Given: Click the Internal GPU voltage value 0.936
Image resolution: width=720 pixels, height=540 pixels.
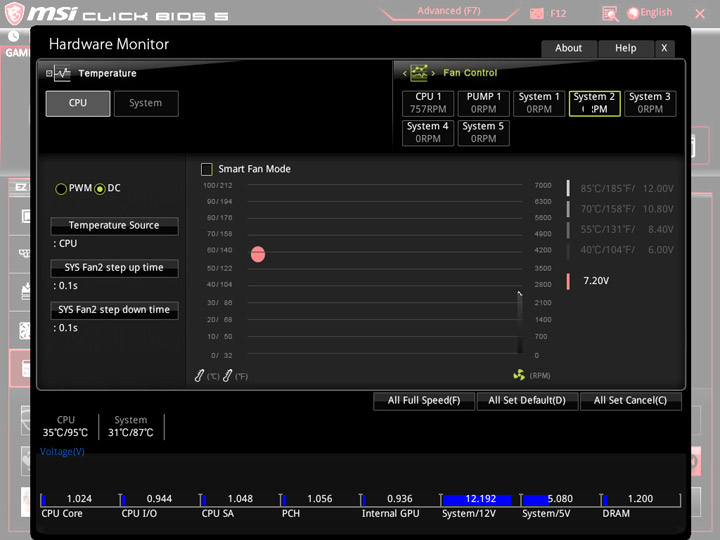Looking at the screenshot, I should pyautogui.click(x=400, y=499).
